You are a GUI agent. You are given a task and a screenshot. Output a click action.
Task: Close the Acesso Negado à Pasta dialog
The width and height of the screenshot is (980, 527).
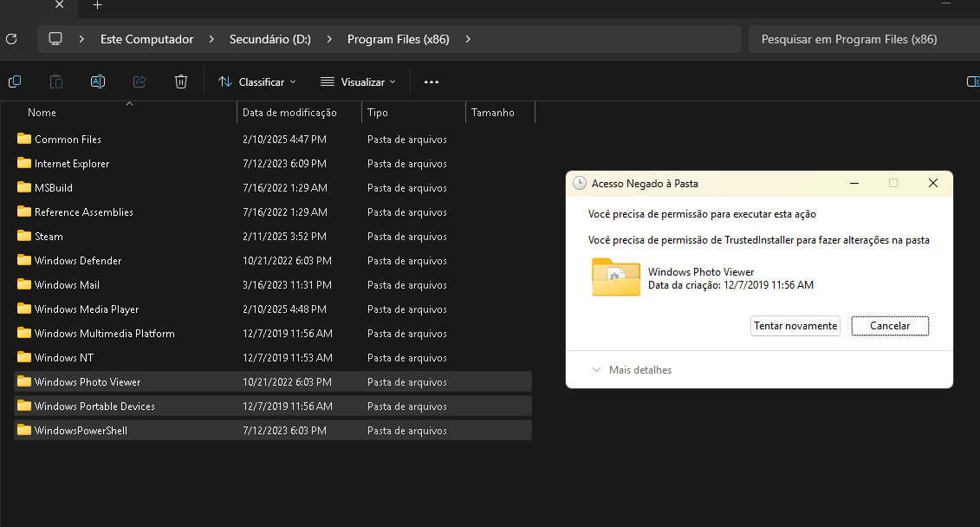tap(933, 183)
